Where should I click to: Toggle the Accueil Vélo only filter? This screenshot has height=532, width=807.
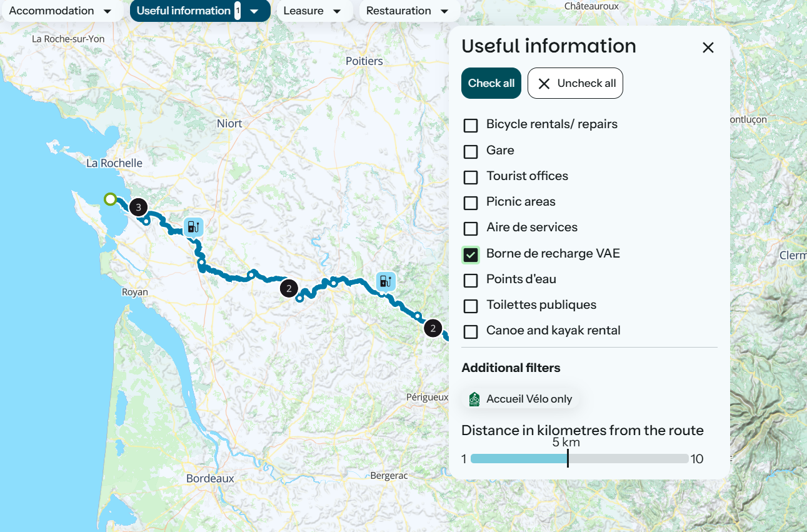pyautogui.click(x=521, y=399)
